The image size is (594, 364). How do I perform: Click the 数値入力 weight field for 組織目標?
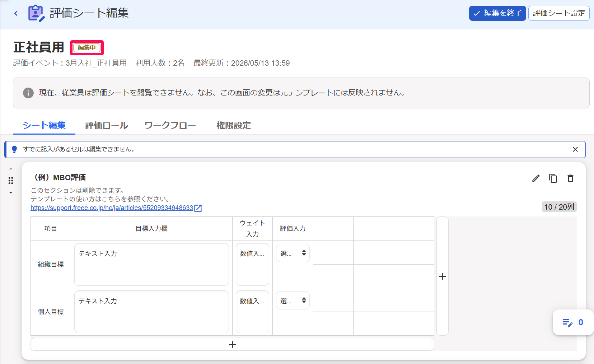click(x=252, y=265)
